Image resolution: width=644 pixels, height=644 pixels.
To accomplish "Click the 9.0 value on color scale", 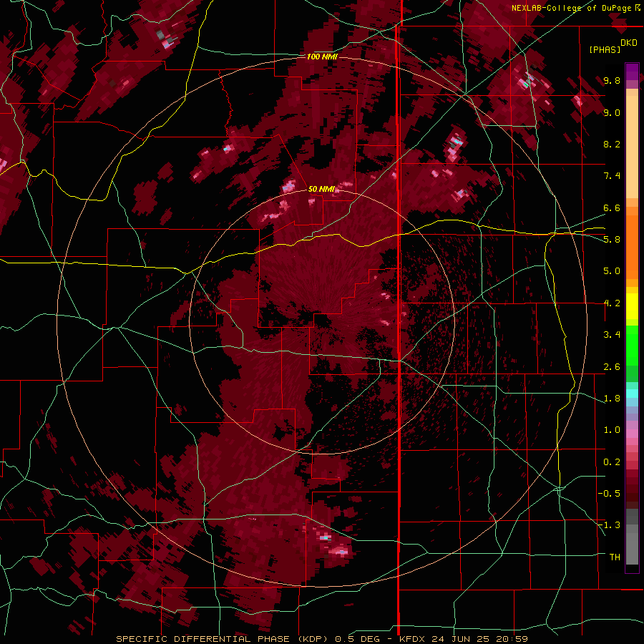I will click(x=612, y=112).
